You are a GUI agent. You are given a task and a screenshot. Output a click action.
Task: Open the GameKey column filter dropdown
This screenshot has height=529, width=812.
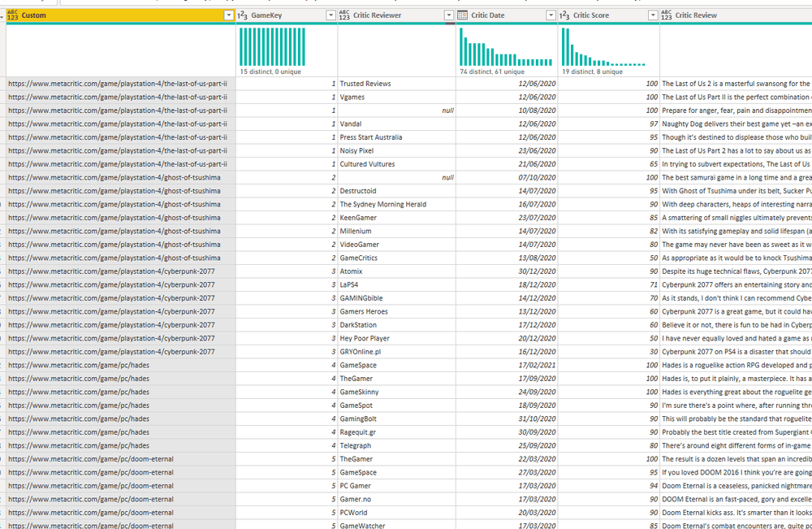pyautogui.click(x=330, y=15)
